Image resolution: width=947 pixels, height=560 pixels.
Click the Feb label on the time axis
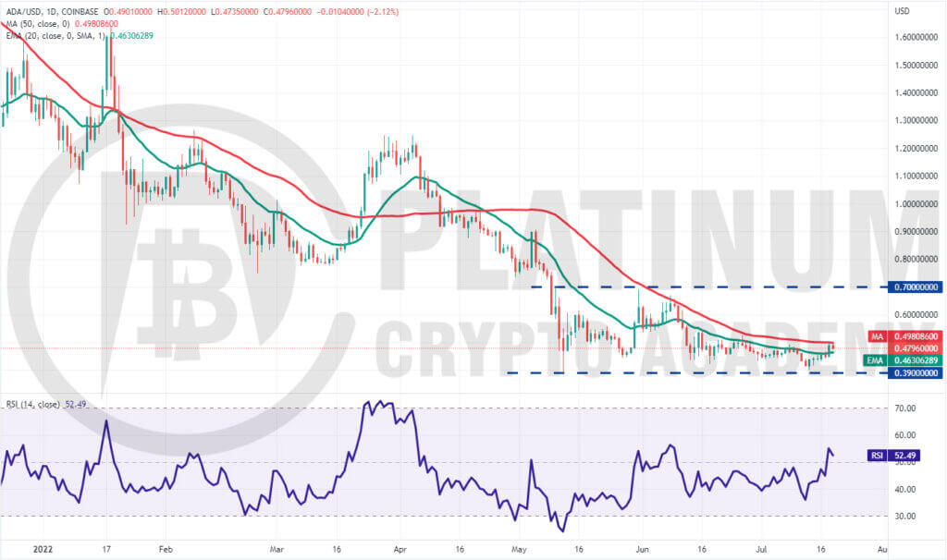coord(165,550)
